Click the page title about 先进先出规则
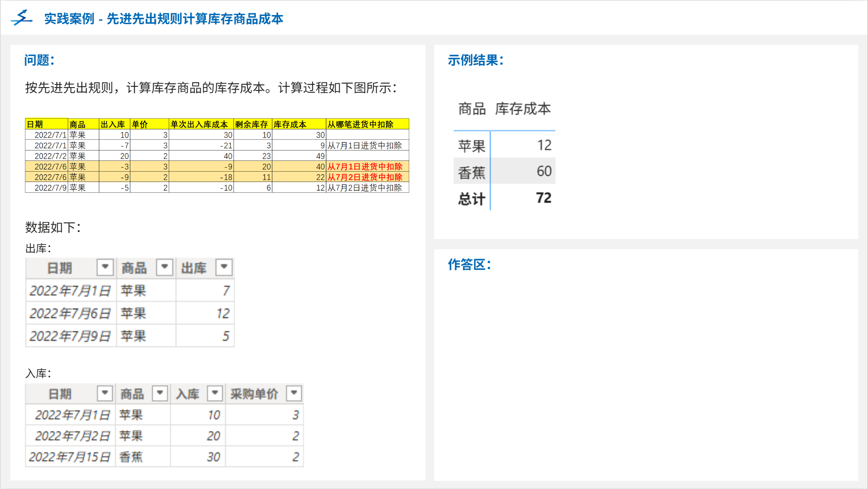Viewport: 868px width, 489px height. click(x=164, y=19)
